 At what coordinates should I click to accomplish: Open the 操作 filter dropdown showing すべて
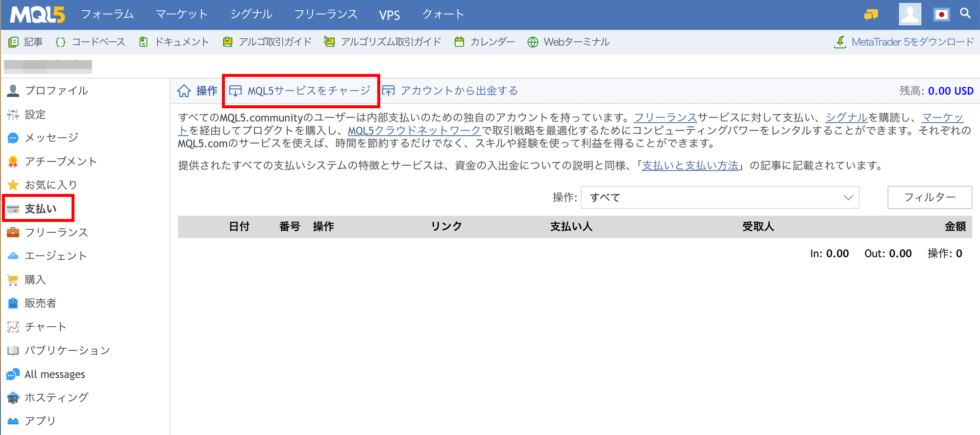click(720, 197)
